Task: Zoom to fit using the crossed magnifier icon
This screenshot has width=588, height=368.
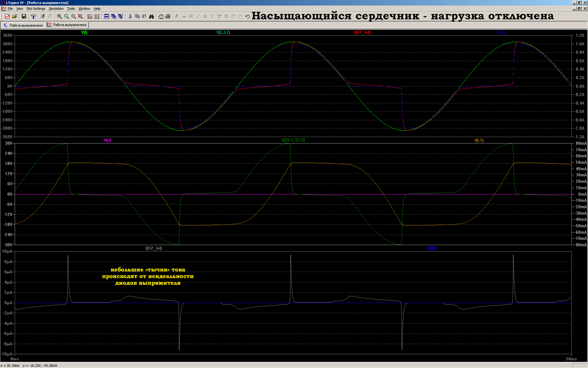Action: click(81, 17)
